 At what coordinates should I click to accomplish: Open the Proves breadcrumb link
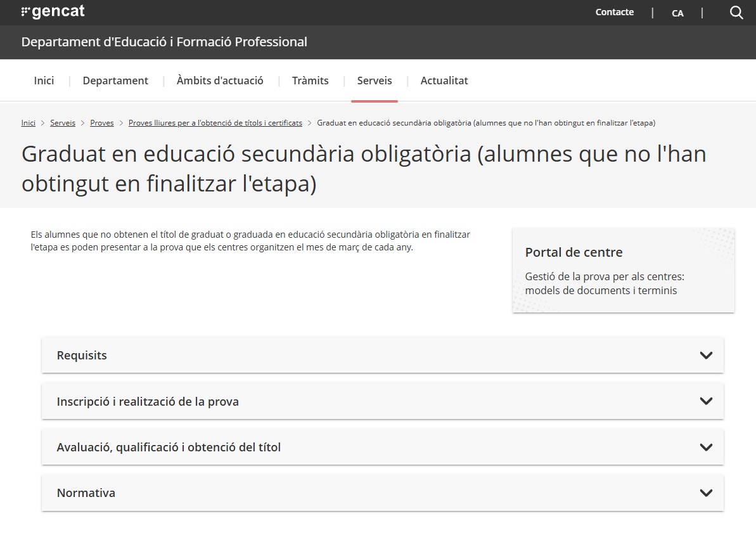[102, 123]
